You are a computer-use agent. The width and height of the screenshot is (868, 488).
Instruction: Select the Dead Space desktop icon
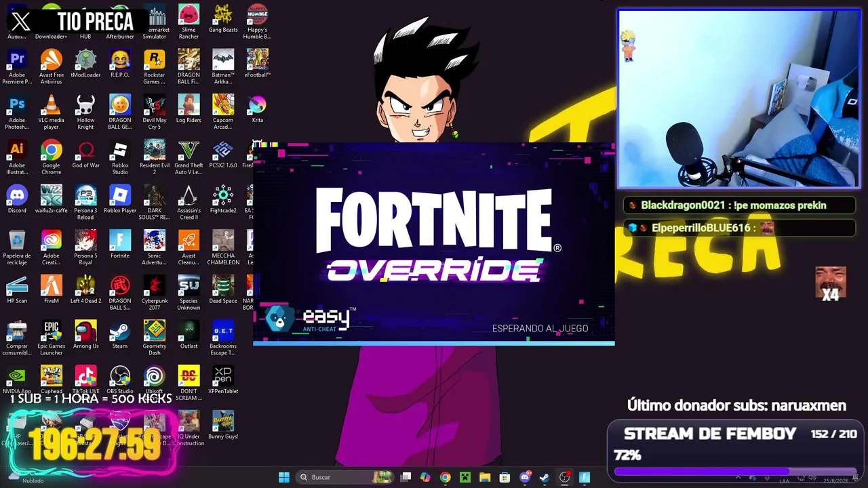click(x=223, y=289)
